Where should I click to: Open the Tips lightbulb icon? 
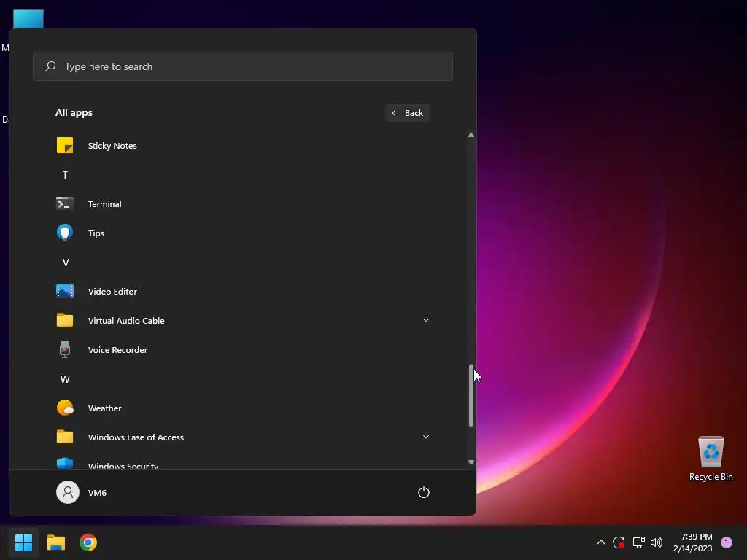coord(65,233)
